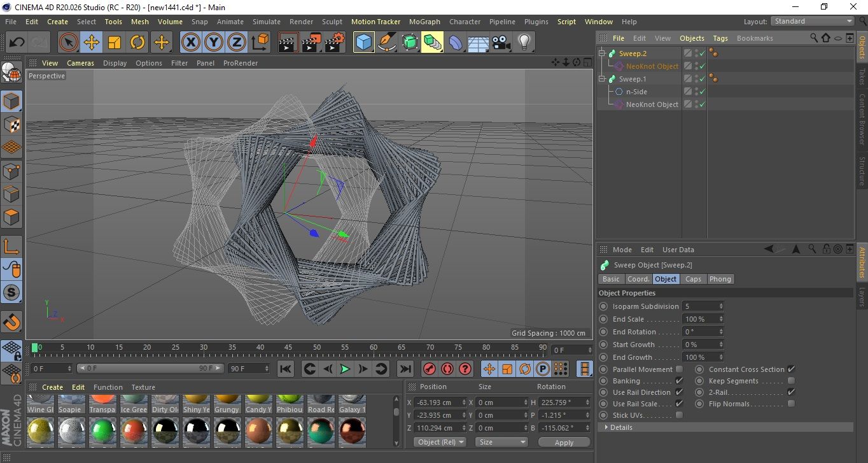This screenshot has width=868, height=463.
Task: Click the Undo arrow icon
Action: (17, 43)
